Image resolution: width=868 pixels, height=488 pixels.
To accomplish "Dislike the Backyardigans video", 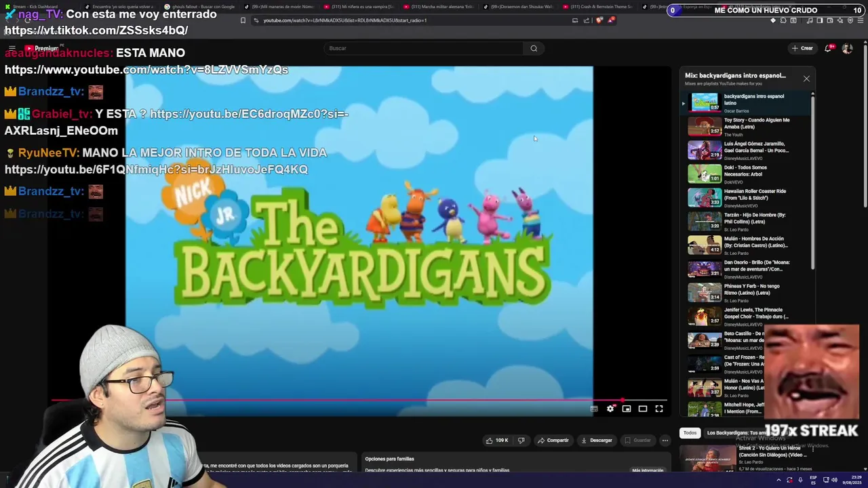I will 521,441.
